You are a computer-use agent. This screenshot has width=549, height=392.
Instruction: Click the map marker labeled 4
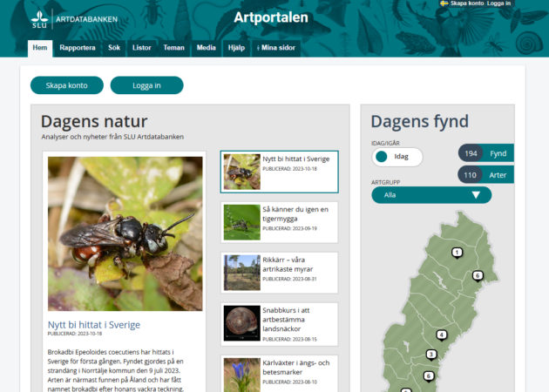coord(442,335)
